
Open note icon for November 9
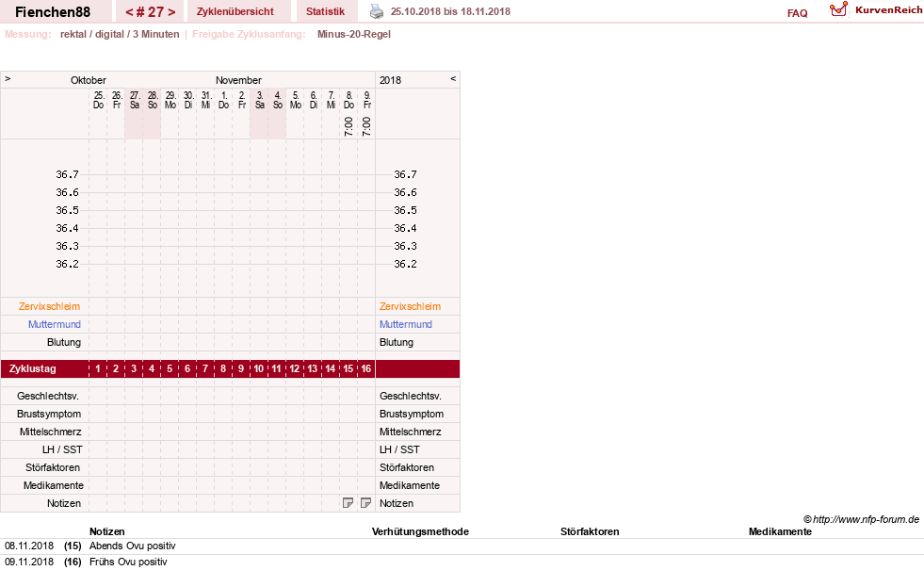[366, 503]
